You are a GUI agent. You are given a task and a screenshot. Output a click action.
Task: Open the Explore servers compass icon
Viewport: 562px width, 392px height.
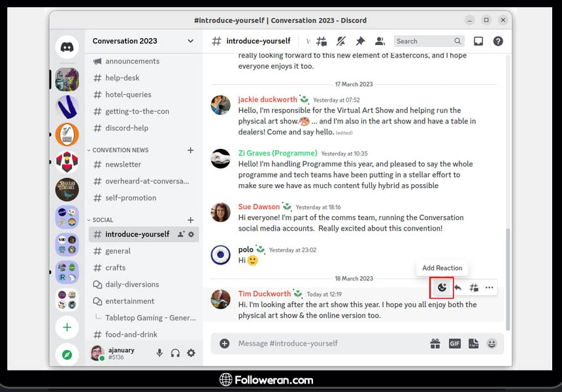tap(67, 355)
